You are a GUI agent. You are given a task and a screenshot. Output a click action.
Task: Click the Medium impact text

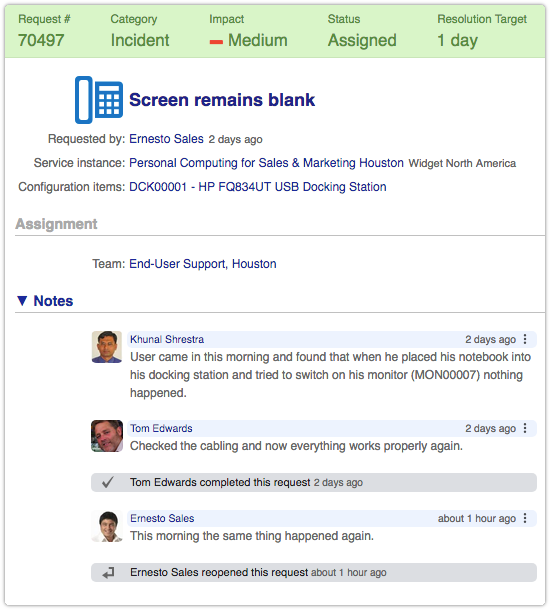tap(257, 40)
